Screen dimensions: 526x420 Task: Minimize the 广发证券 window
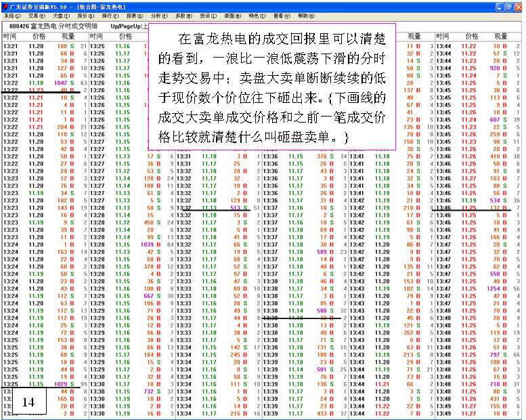tap(500, 7)
